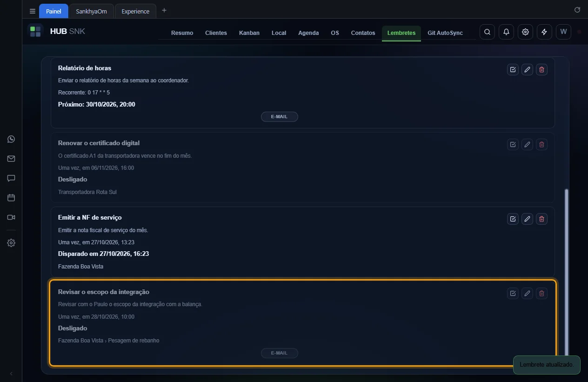Screen dimensions: 588x382
Task: Open the chat bubble in the sidebar
Action: (11, 178)
